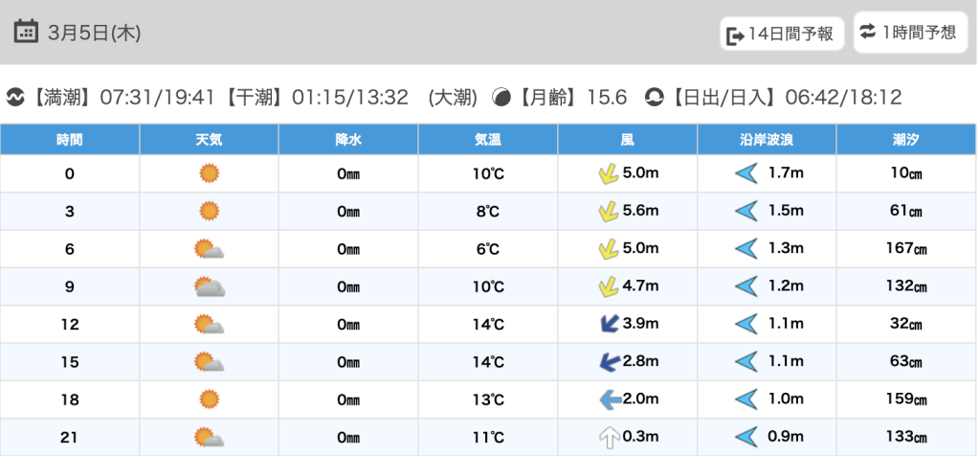
Task: Click the white up wind arrow at 0.3m
Action: (x=606, y=437)
